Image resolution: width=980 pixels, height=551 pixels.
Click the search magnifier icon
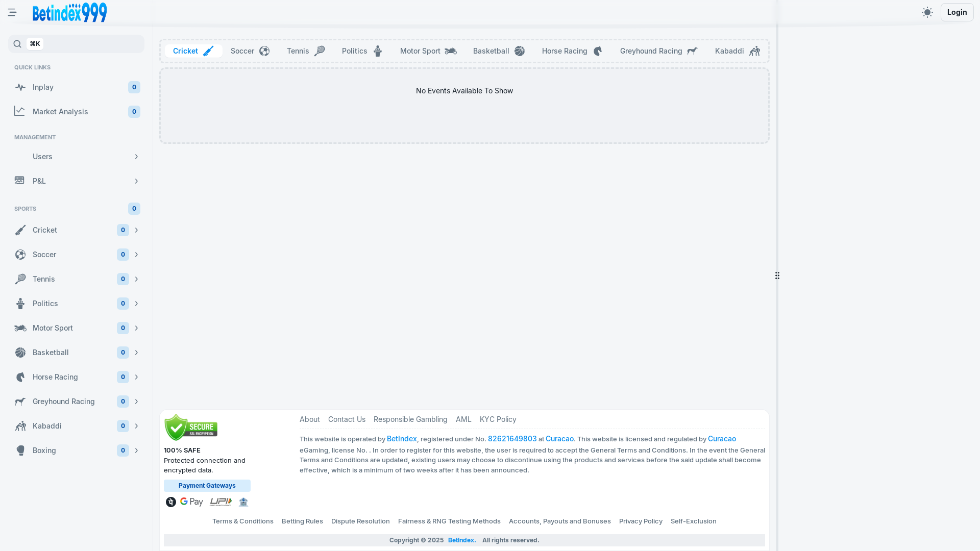(x=17, y=44)
